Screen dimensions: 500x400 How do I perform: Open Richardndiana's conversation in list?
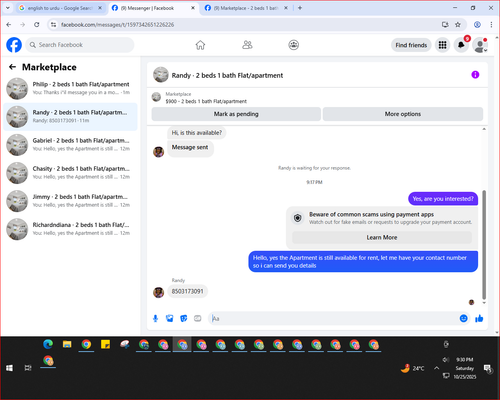(x=70, y=229)
